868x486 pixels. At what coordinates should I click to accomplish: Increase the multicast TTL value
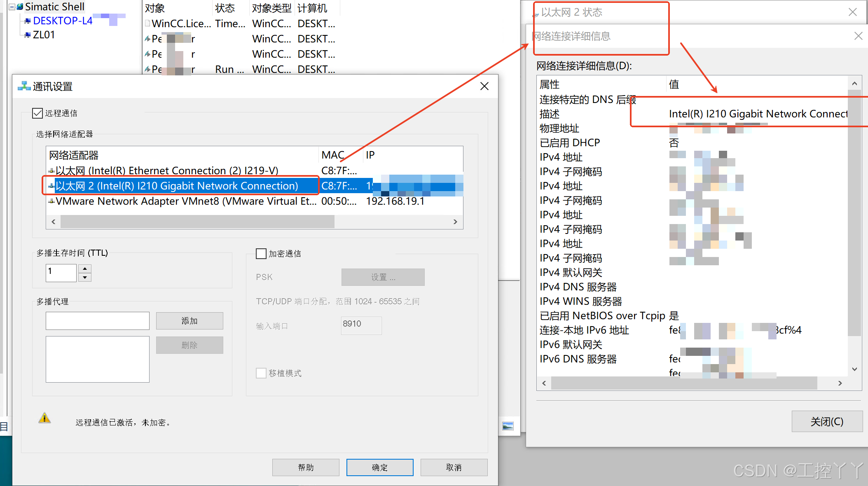tap(85, 269)
